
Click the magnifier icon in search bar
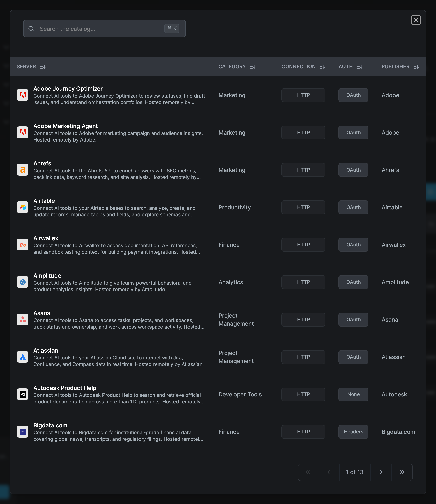[31, 29]
